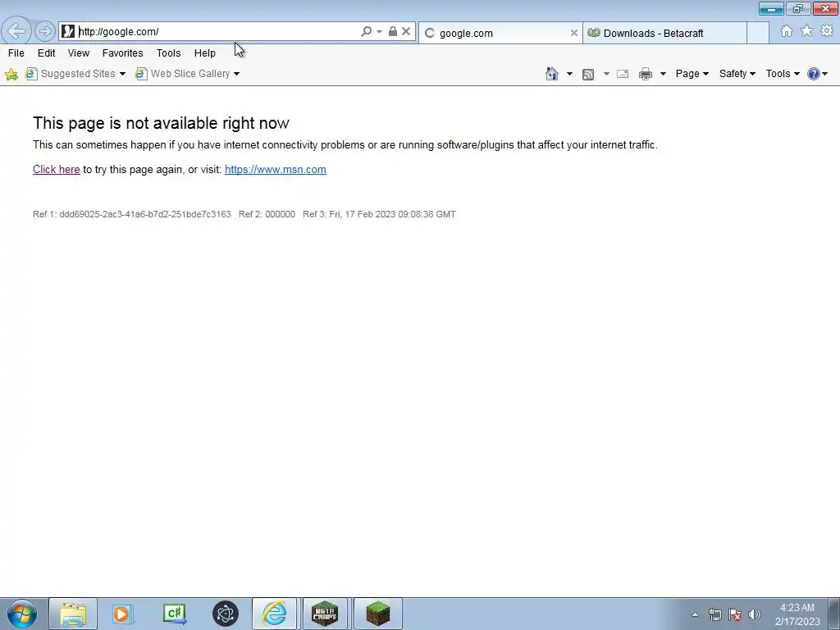Open the Edit menu
840x630 pixels.
click(x=46, y=53)
